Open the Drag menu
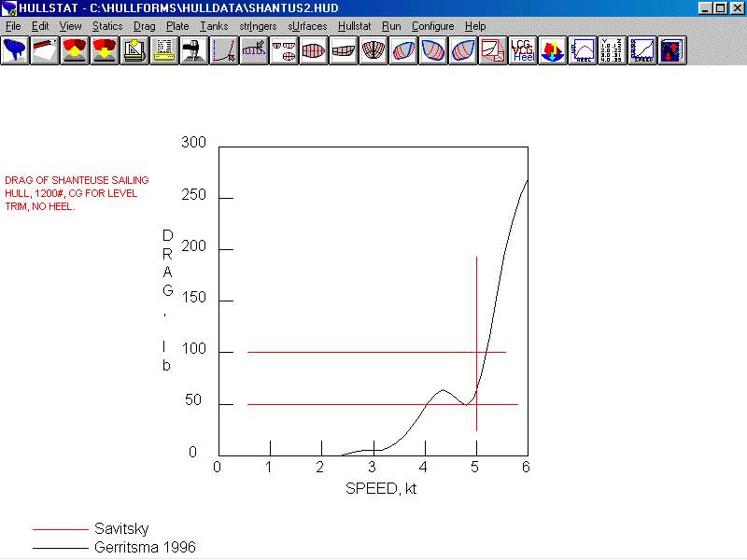 [x=145, y=26]
